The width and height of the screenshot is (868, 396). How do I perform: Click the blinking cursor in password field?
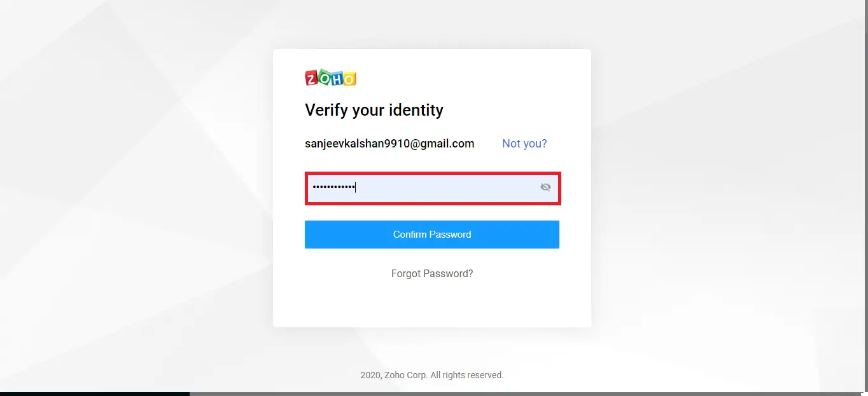pos(355,187)
